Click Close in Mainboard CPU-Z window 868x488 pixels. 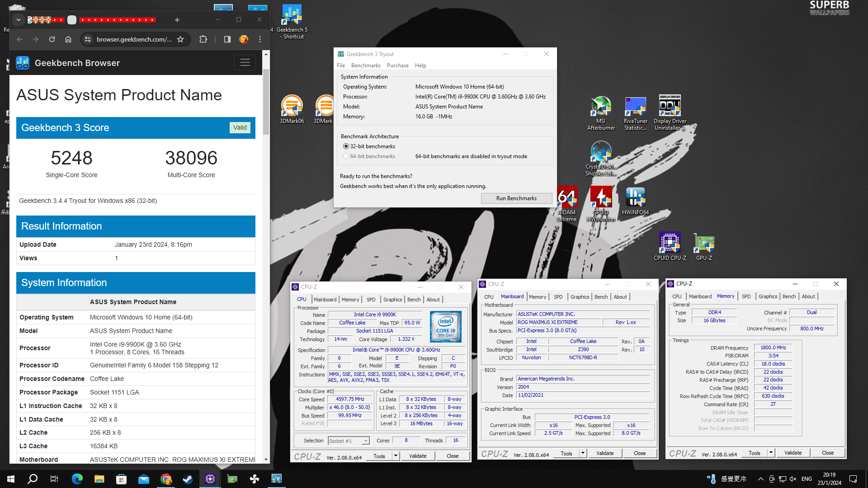640,453
